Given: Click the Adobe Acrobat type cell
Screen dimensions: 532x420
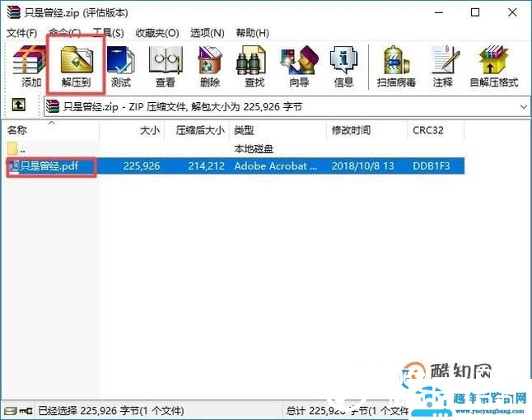Looking at the screenshot, I should [x=276, y=166].
